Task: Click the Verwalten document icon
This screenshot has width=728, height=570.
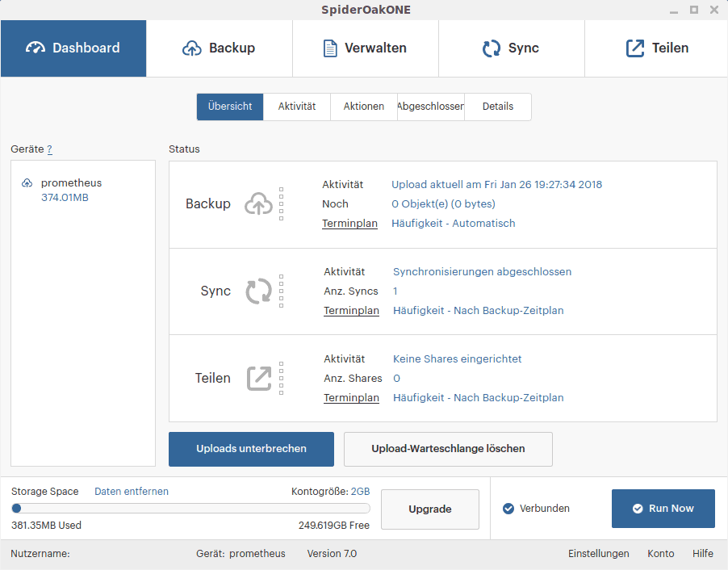Action: point(329,48)
